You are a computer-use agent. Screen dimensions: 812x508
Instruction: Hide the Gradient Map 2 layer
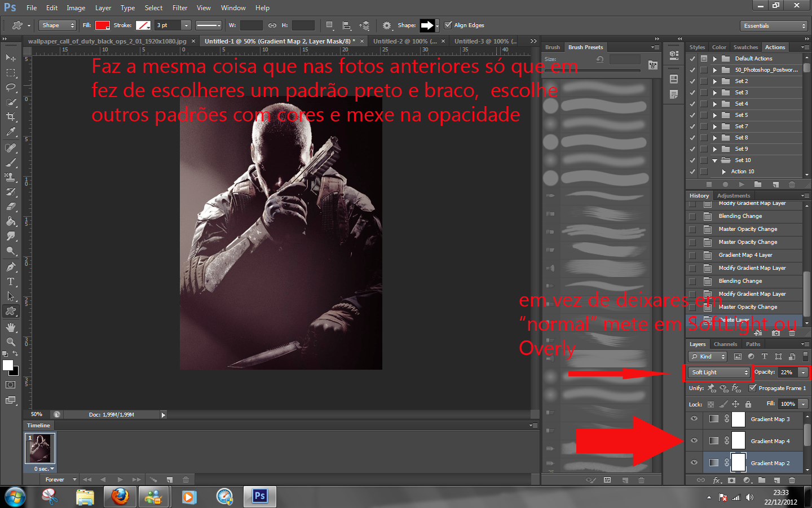click(694, 463)
